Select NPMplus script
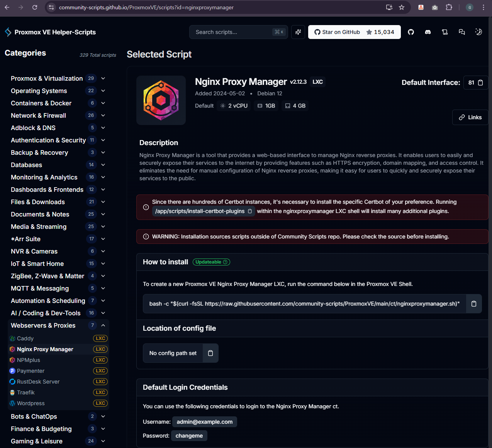The width and height of the screenshot is (492, 448). click(58, 360)
